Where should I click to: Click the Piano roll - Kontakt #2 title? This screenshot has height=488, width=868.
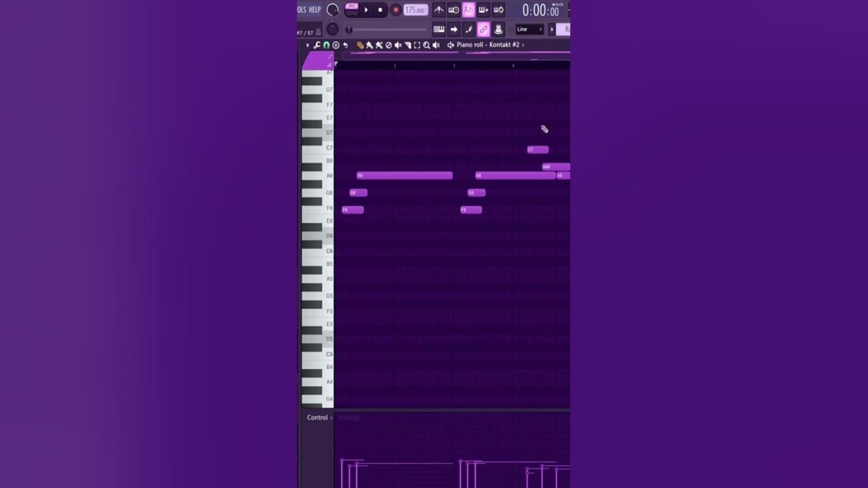tap(488, 45)
